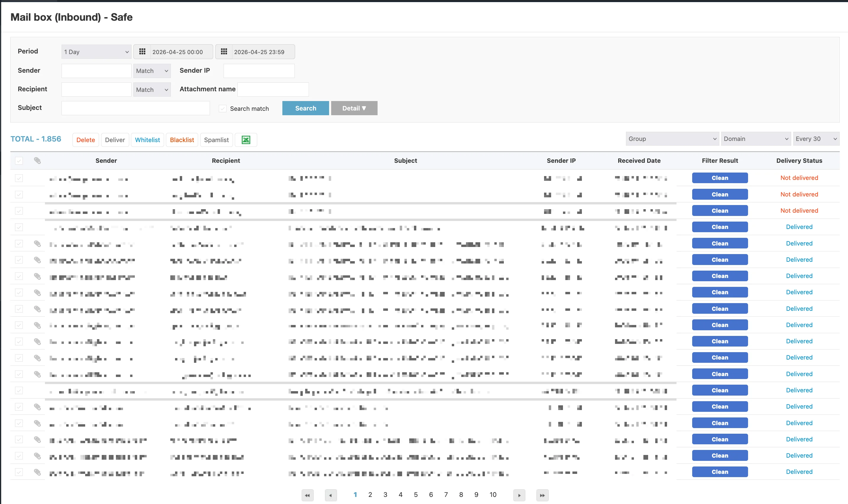Click the Spamlist button

216,140
